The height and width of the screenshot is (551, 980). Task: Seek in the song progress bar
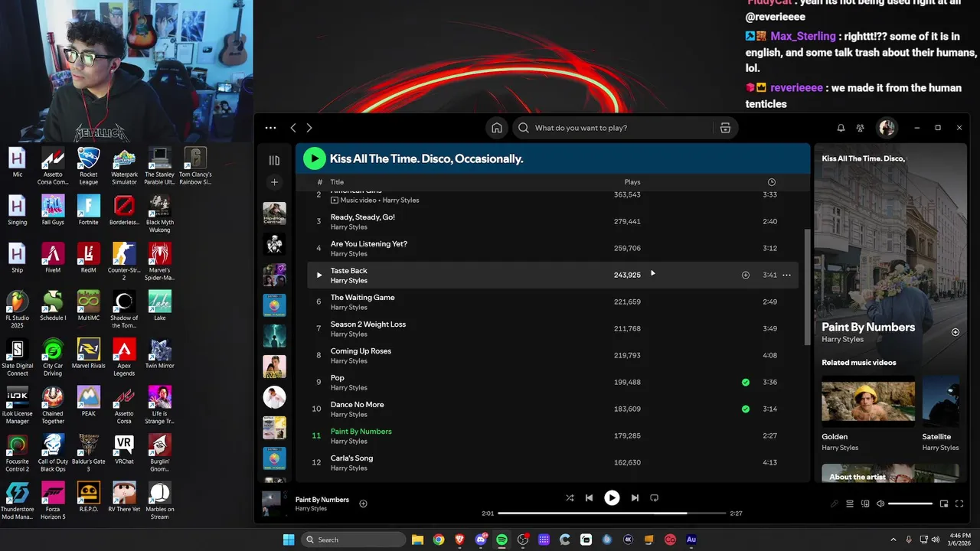point(612,514)
